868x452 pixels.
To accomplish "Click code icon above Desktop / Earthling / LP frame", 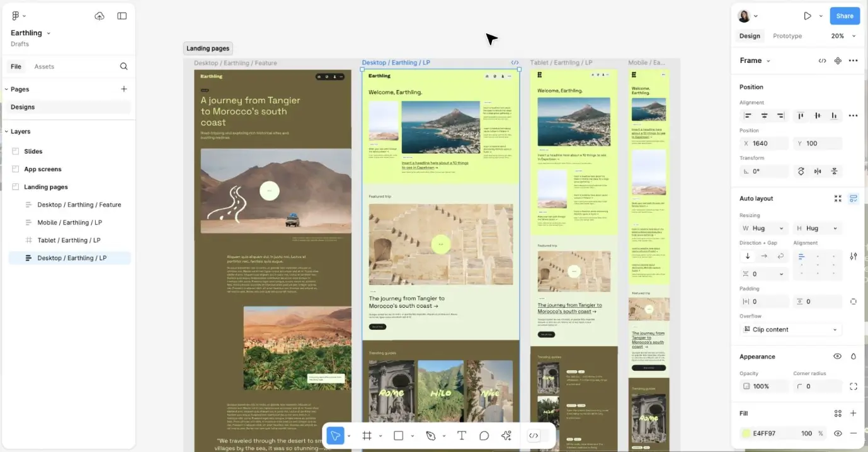I will [515, 62].
